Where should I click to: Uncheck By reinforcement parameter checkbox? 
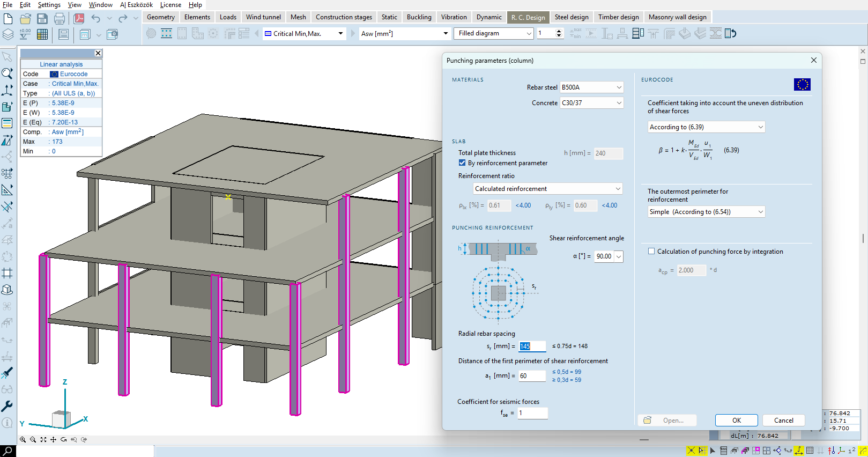(x=462, y=163)
